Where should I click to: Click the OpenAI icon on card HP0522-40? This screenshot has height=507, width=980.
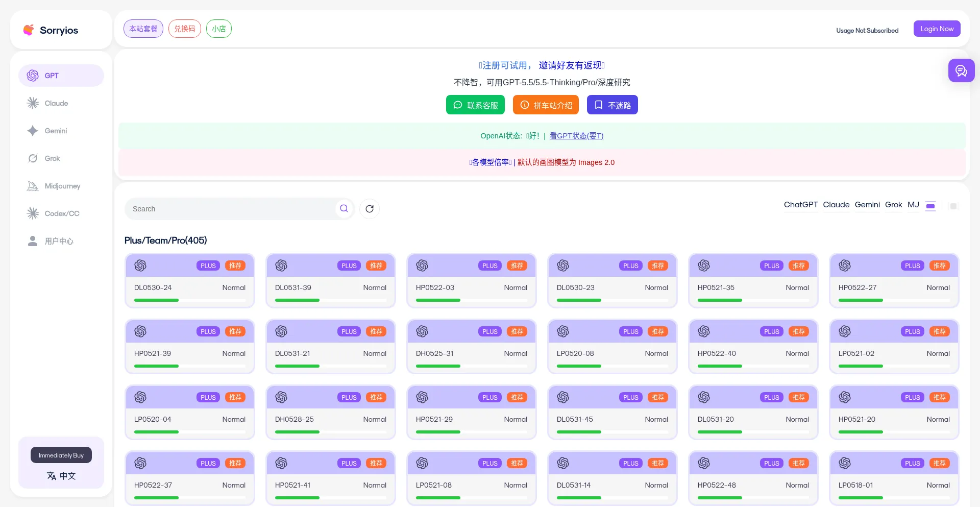point(704,331)
